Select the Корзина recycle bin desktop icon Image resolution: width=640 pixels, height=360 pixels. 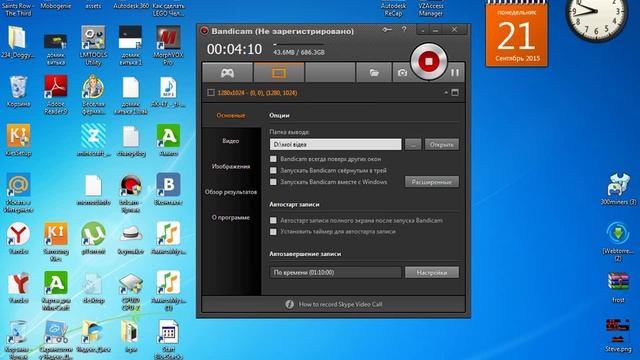pyautogui.click(x=18, y=92)
